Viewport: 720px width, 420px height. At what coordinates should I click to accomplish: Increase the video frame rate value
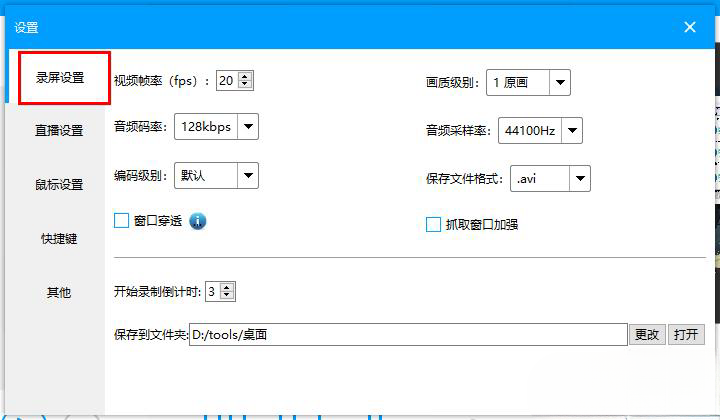(x=245, y=77)
